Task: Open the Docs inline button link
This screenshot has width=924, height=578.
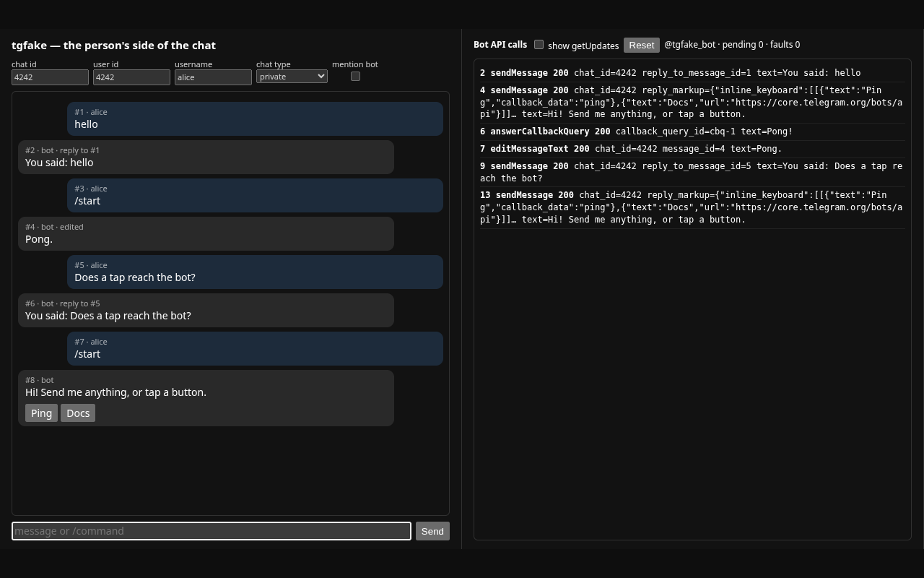Action: pyautogui.click(x=78, y=413)
